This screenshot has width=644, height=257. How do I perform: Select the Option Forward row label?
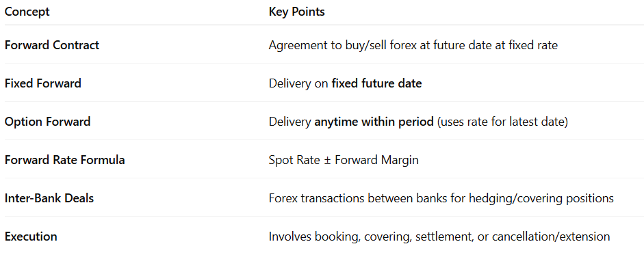(47, 122)
